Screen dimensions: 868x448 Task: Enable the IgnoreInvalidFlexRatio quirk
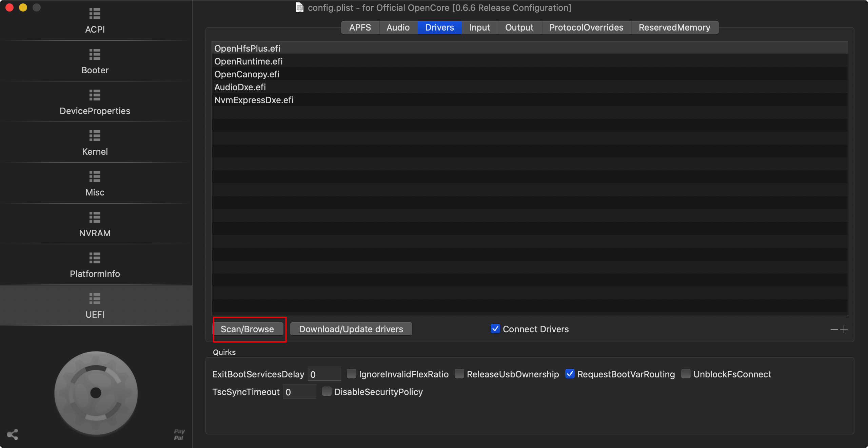pos(352,374)
